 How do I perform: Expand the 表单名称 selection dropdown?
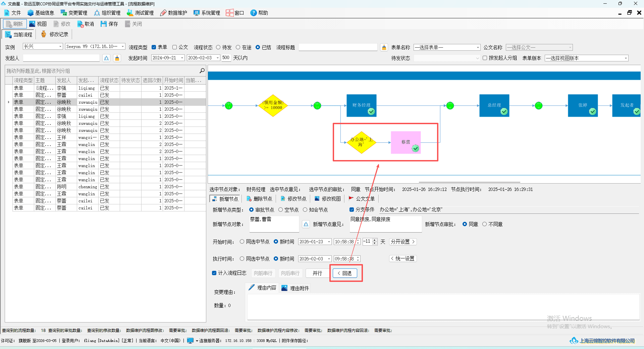coord(447,47)
